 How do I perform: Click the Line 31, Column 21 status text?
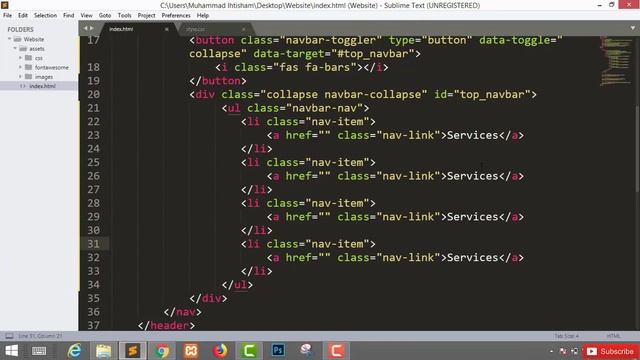point(40,336)
